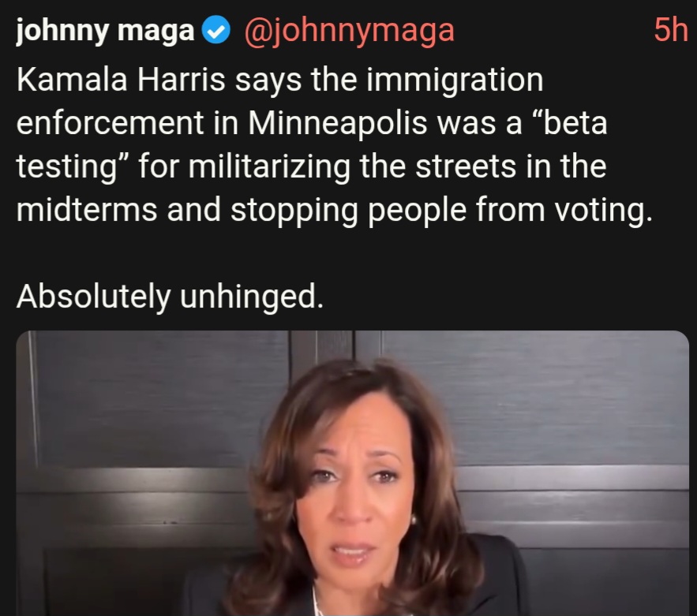Click the words "Kamala Harris" in the post
Screen dimensions: 697x616
(121, 80)
